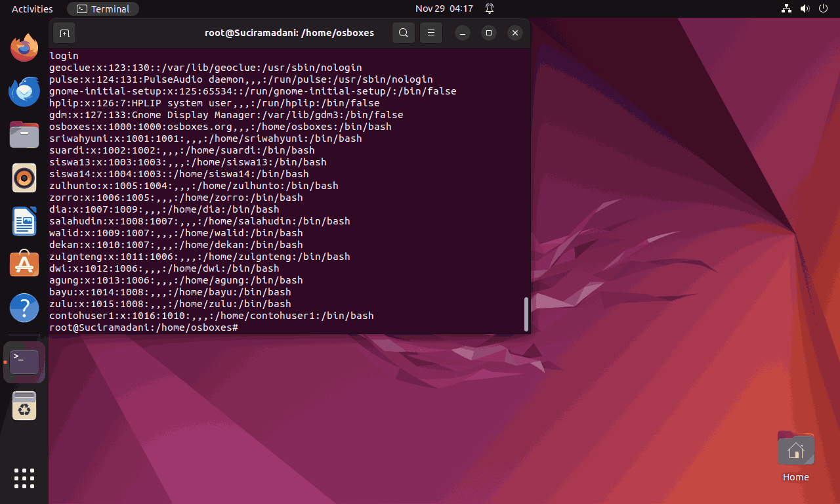840x504 pixels.
Task: Open the Activities overview
Action: click(x=32, y=9)
